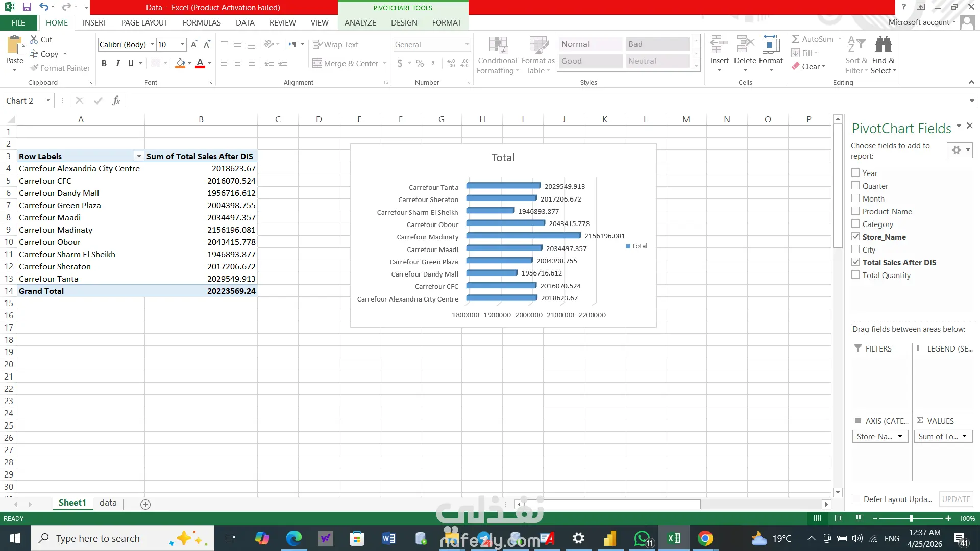Viewport: 980px width, 551px height.
Task: Open Format as Table gallery
Action: 538,55
